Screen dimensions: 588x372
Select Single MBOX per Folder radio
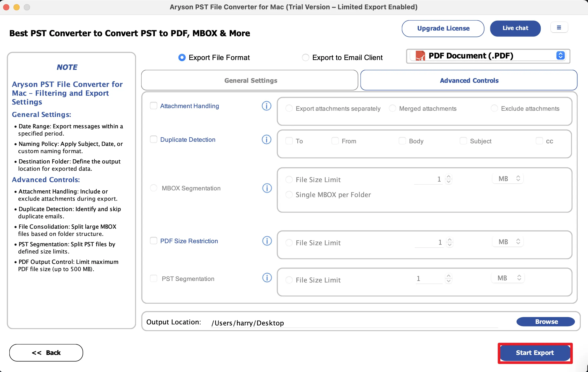coord(289,195)
